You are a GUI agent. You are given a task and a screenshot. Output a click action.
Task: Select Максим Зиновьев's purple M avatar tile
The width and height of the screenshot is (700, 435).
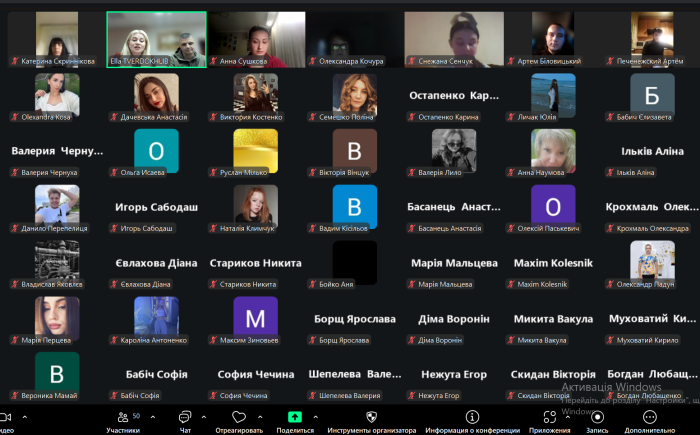[255, 319]
